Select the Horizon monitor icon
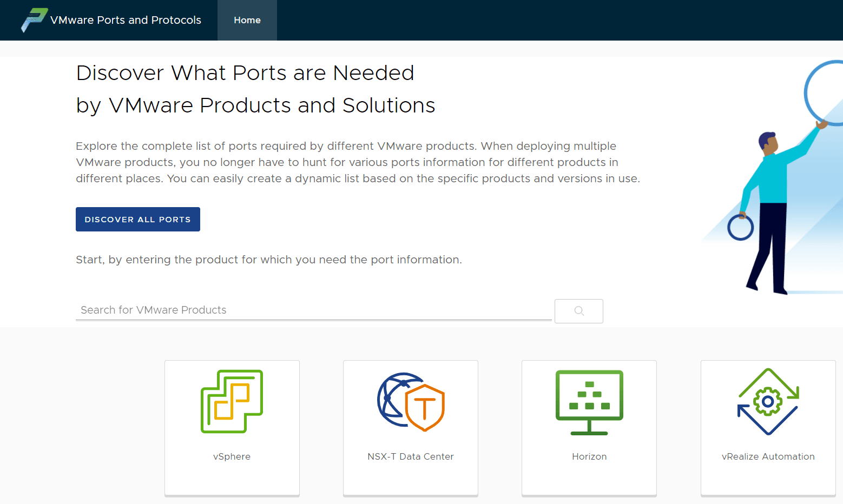 point(589,402)
